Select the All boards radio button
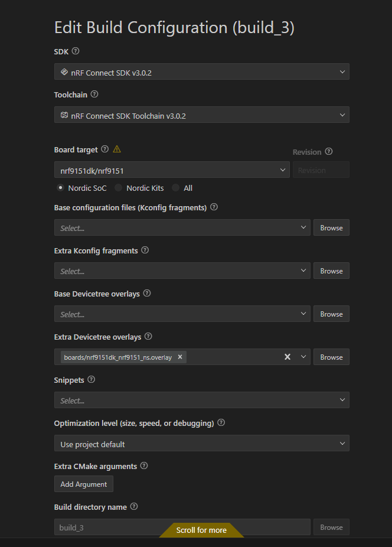392x547 pixels. point(176,188)
